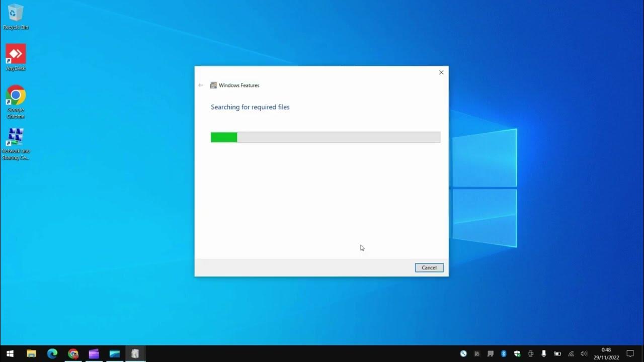Launch Microsoft Edge from the taskbar

53,353
